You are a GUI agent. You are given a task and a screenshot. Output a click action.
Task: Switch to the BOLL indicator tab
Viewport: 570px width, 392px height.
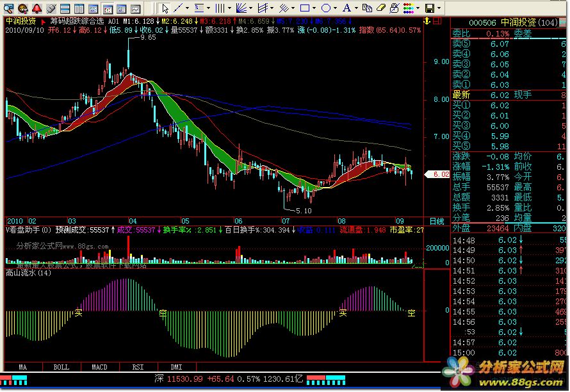point(61,367)
